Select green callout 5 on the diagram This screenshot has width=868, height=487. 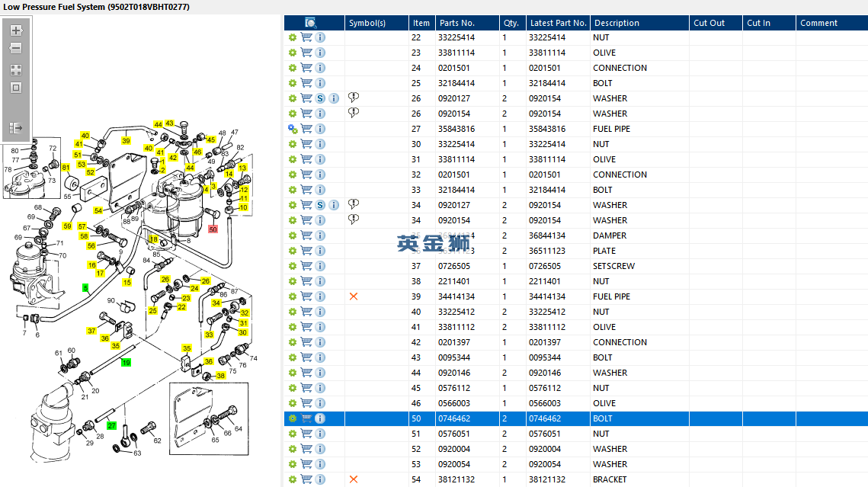(85, 288)
